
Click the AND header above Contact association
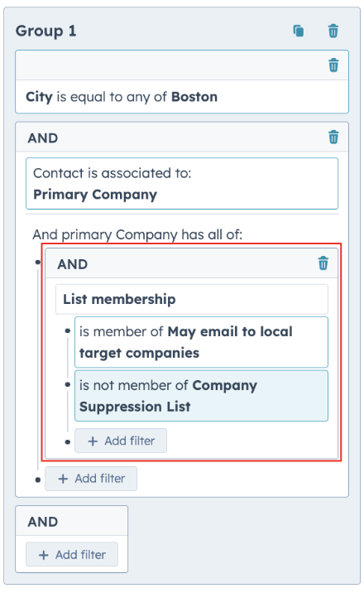[43, 138]
